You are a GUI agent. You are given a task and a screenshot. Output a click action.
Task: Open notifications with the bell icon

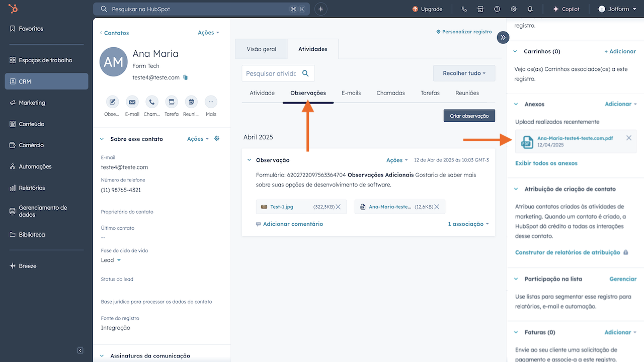[531, 9]
